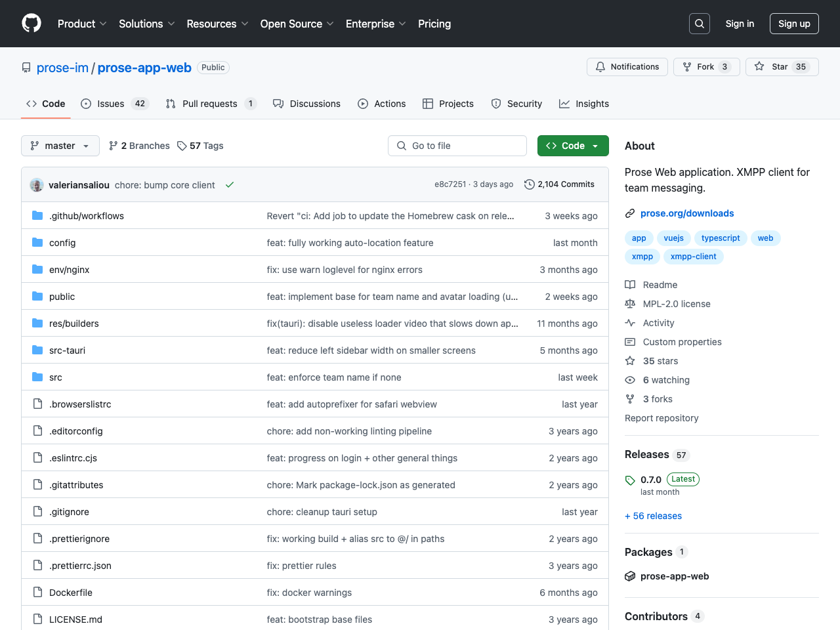Click the Go to file field
This screenshot has width=840, height=630.
pos(457,146)
